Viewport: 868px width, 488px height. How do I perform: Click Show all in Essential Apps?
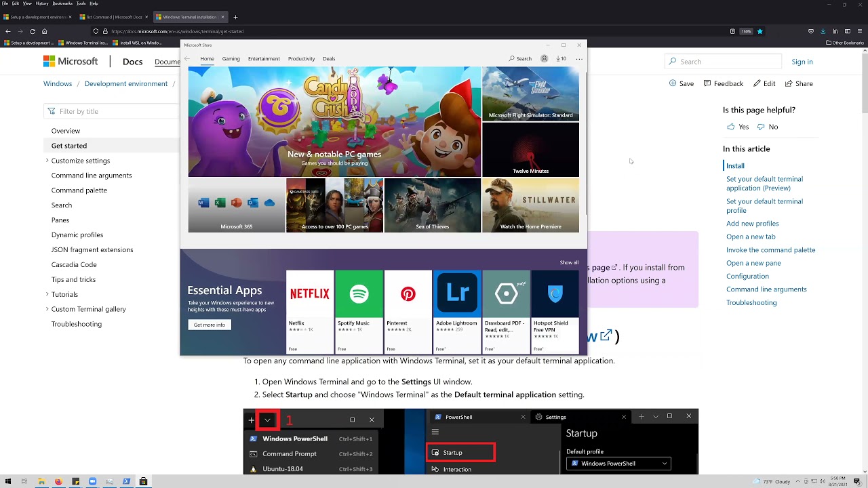click(569, 262)
